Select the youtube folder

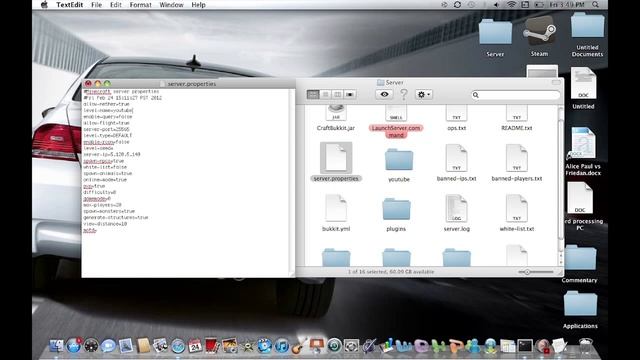[x=399, y=165]
